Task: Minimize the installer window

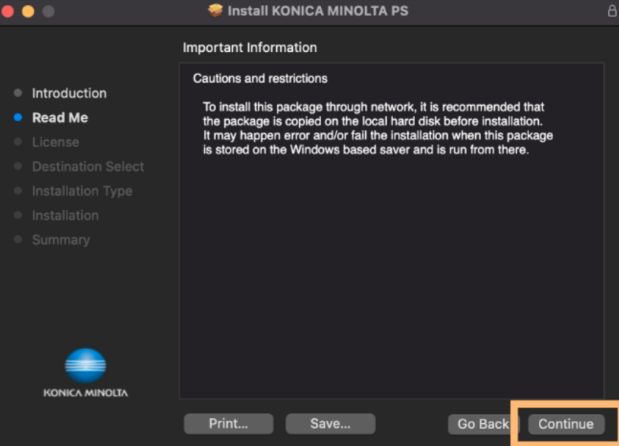Action: click(28, 11)
